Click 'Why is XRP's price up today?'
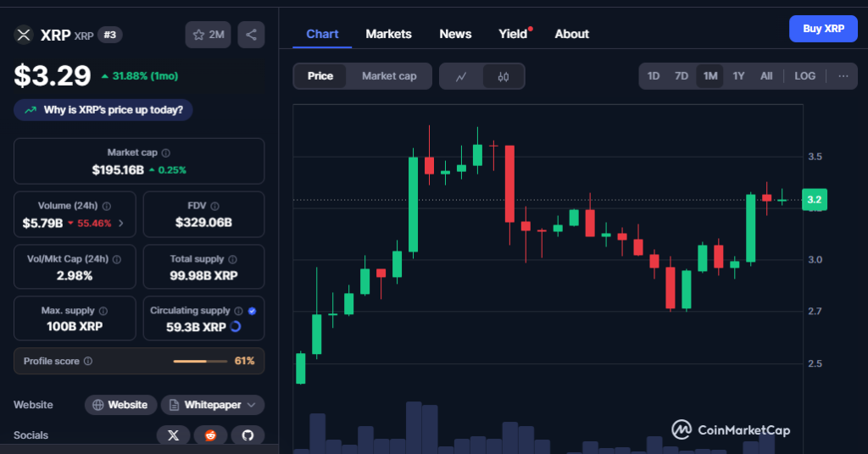868x454 pixels. 103,110
